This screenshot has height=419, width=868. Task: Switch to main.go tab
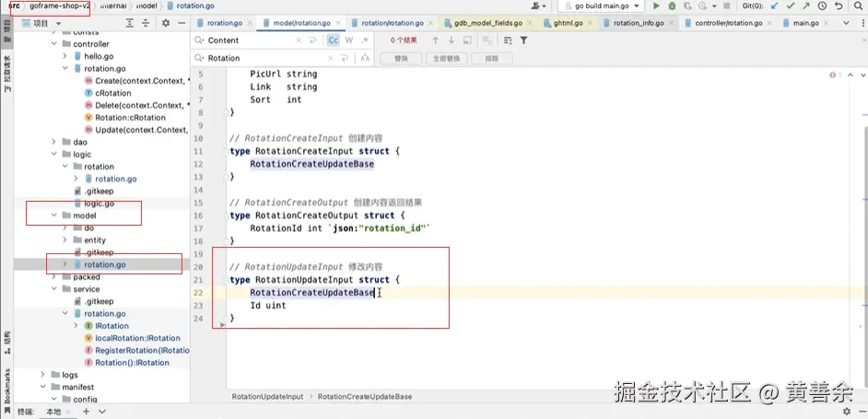[805, 23]
